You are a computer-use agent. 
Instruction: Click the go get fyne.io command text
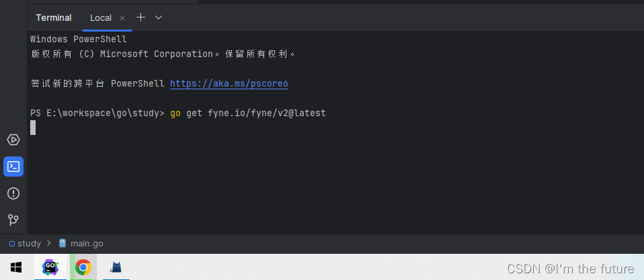click(247, 113)
